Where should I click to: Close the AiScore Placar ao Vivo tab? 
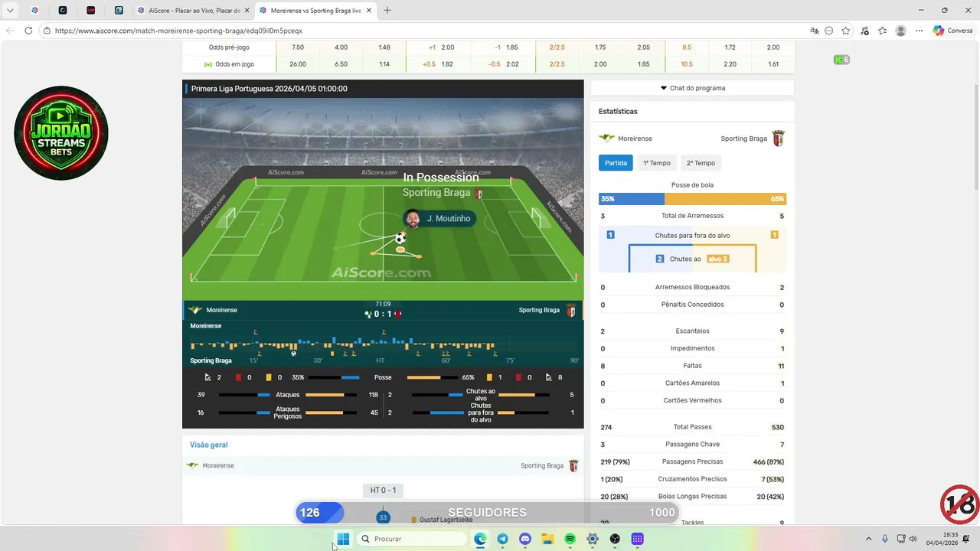[247, 11]
